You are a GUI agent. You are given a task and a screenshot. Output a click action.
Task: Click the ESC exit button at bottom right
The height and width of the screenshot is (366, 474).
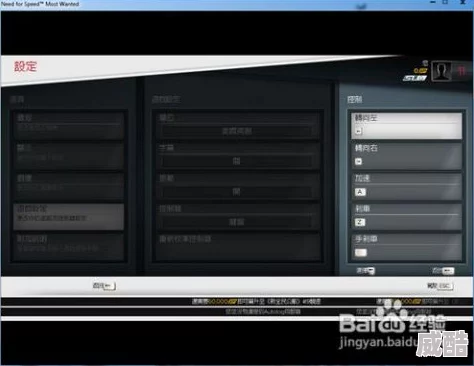[440, 286]
